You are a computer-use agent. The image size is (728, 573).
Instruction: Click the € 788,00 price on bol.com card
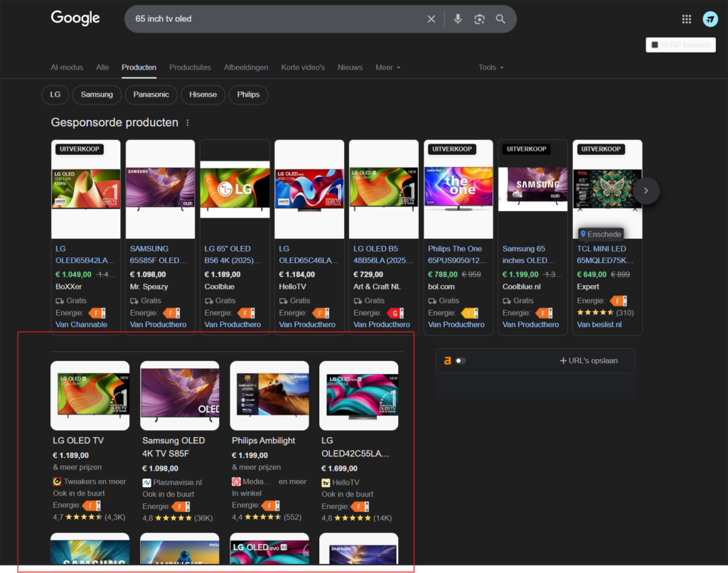point(442,274)
